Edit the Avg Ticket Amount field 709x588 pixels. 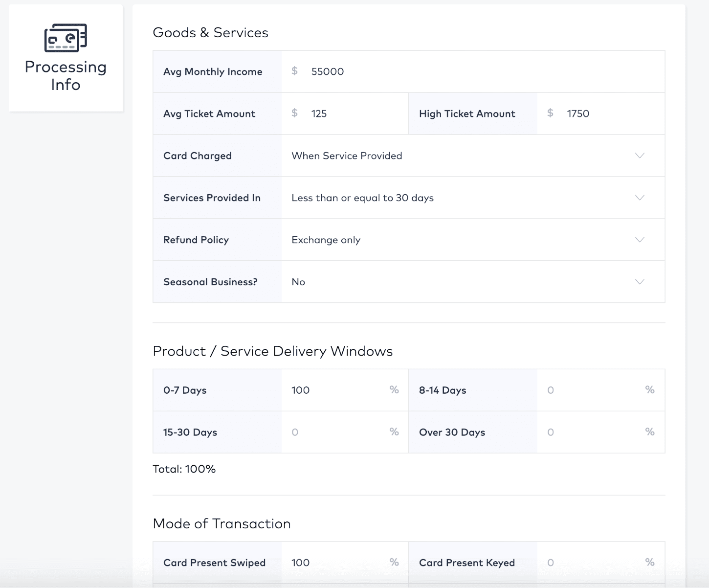click(352, 113)
